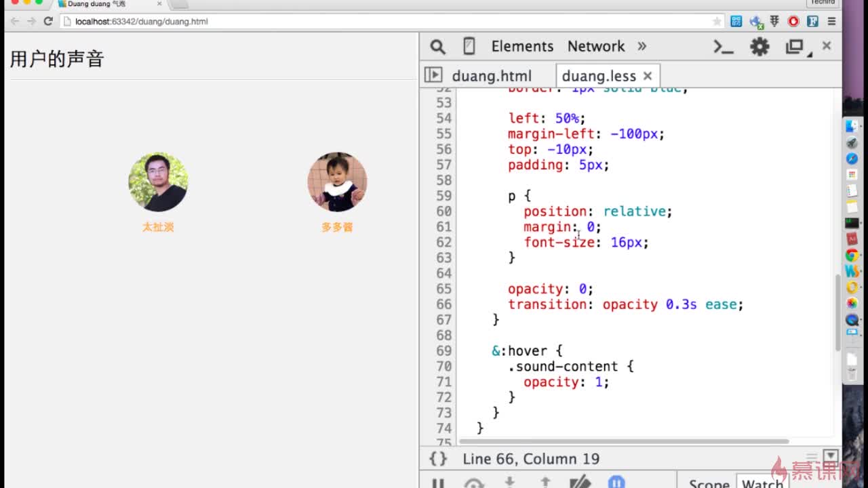Open the Scope sidebar tab
The width and height of the screenshot is (868, 488).
(709, 483)
